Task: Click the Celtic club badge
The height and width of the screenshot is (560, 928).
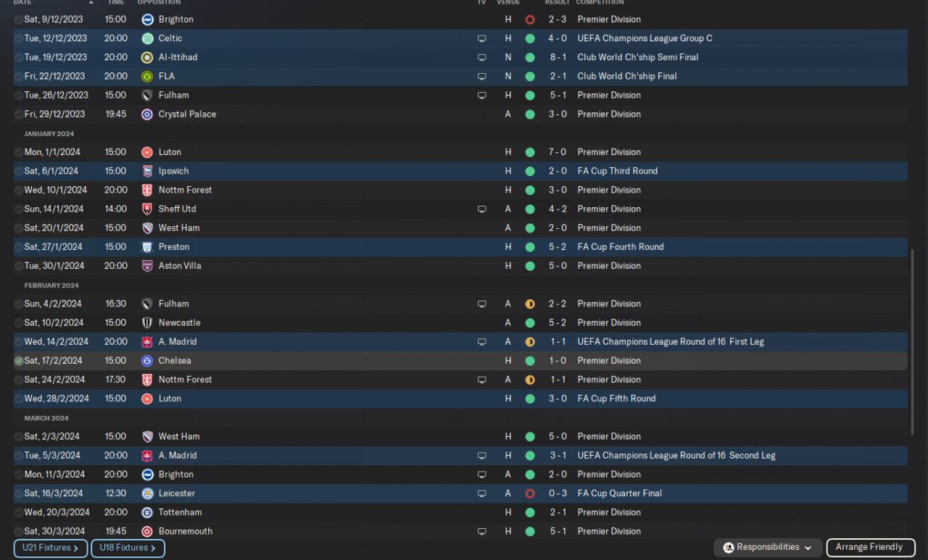Action: [147, 38]
